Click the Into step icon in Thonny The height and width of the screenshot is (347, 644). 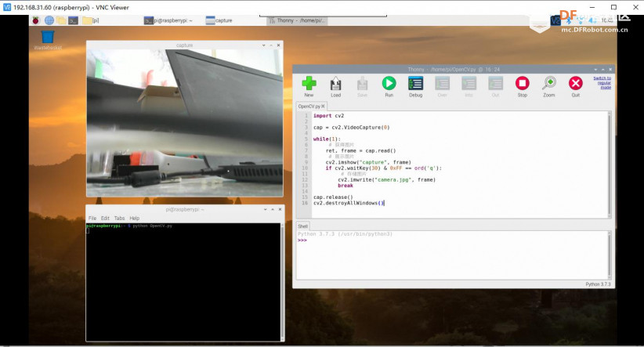tap(469, 83)
